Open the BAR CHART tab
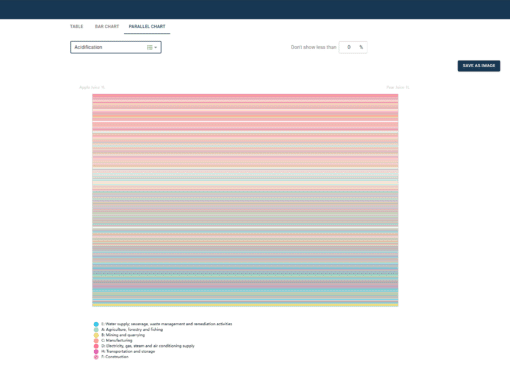The width and height of the screenshot is (510, 382). click(107, 26)
